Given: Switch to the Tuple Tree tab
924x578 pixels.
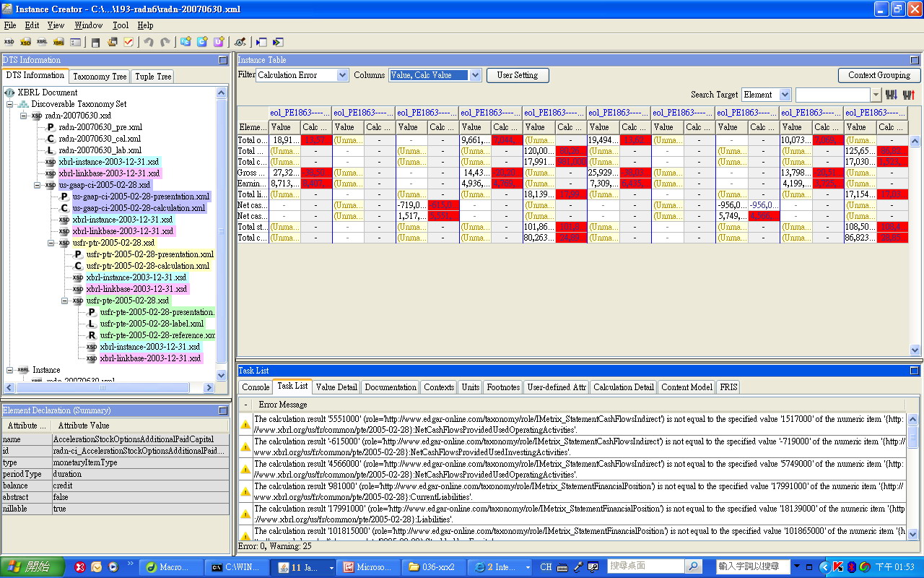Looking at the screenshot, I should coord(154,76).
